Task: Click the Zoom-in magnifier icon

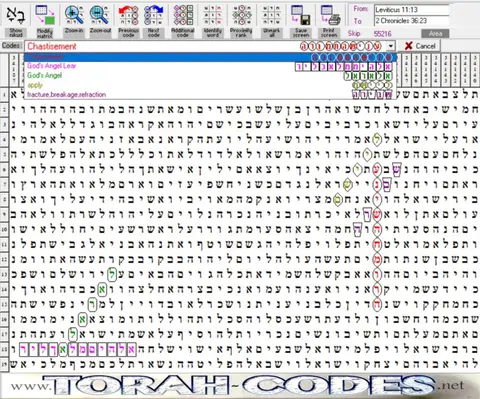Action: pos(74,15)
